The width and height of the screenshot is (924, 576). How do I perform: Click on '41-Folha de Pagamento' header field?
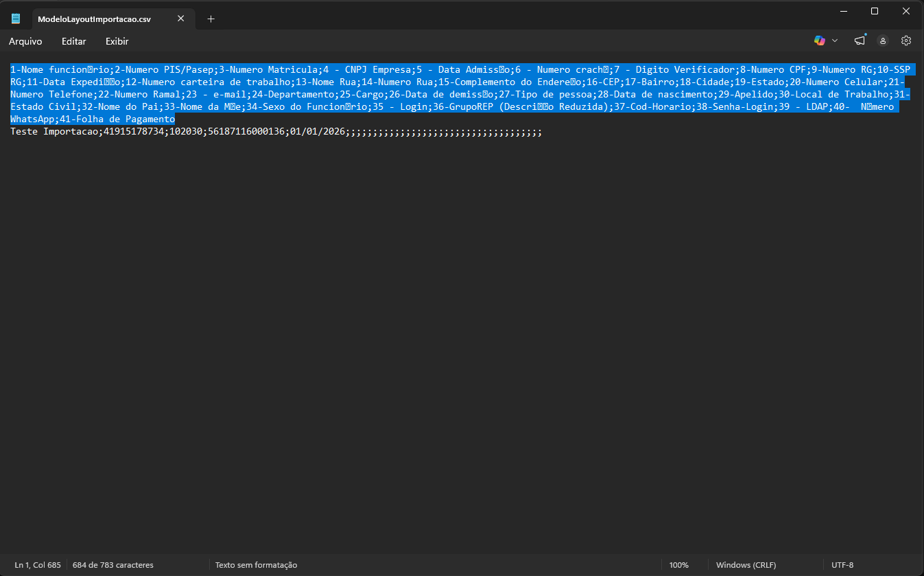coord(117,119)
